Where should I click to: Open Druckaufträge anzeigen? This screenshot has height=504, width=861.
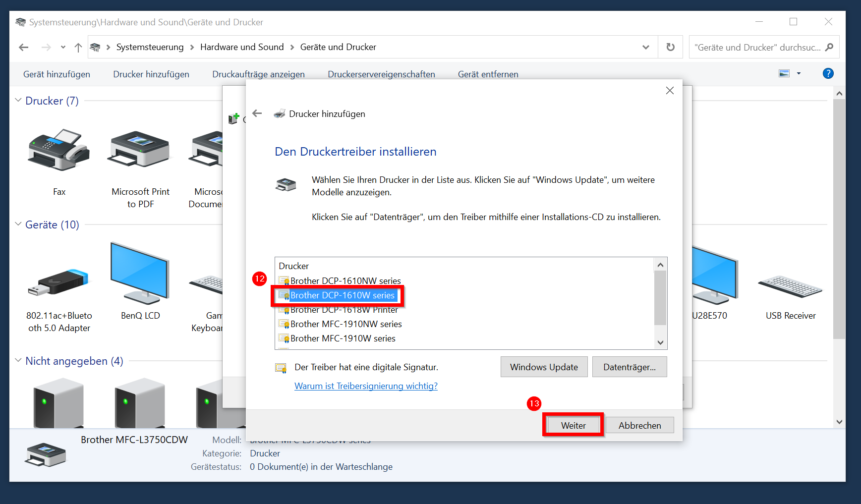coord(258,74)
